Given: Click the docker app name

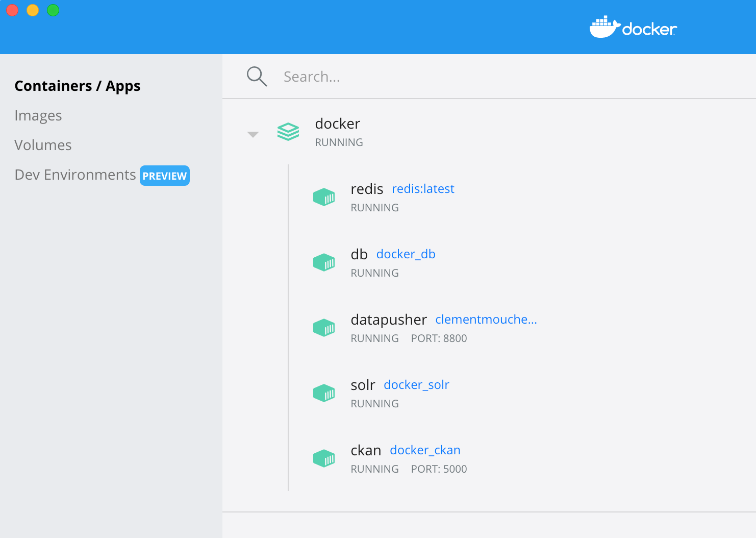Looking at the screenshot, I should (338, 124).
